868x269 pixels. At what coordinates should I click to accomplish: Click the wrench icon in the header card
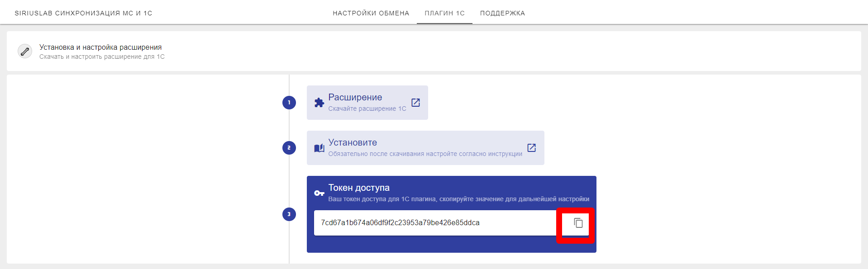[x=25, y=51]
